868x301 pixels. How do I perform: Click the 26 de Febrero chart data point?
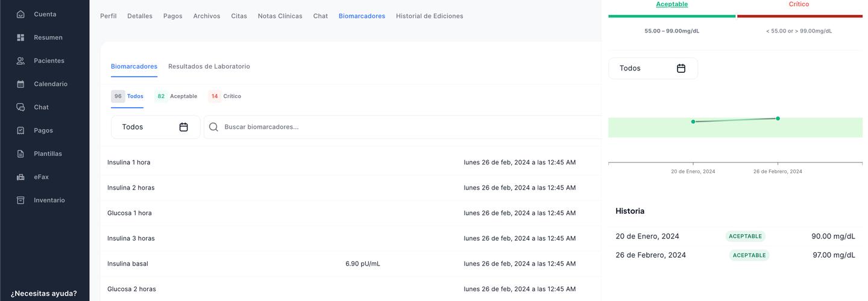pos(778,119)
